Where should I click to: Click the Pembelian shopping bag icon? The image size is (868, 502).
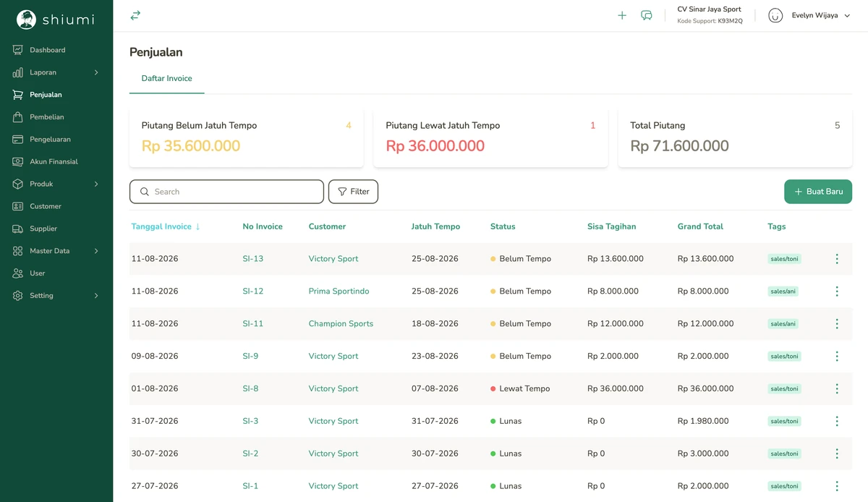coord(18,117)
